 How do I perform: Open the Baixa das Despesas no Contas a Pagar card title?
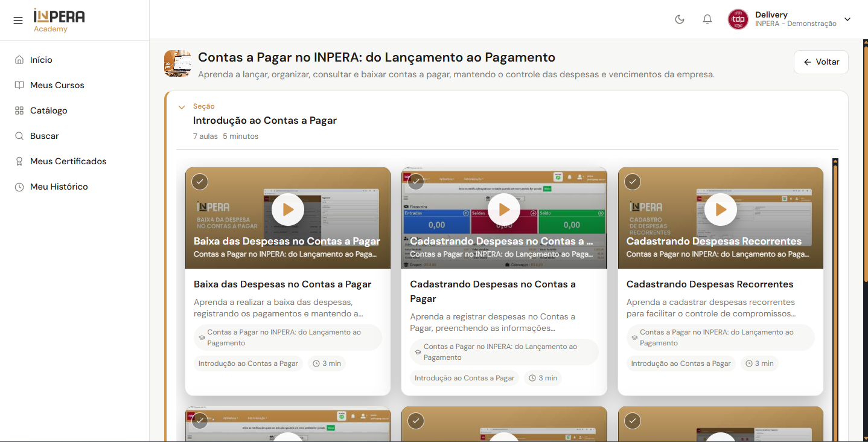click(282, 284)
